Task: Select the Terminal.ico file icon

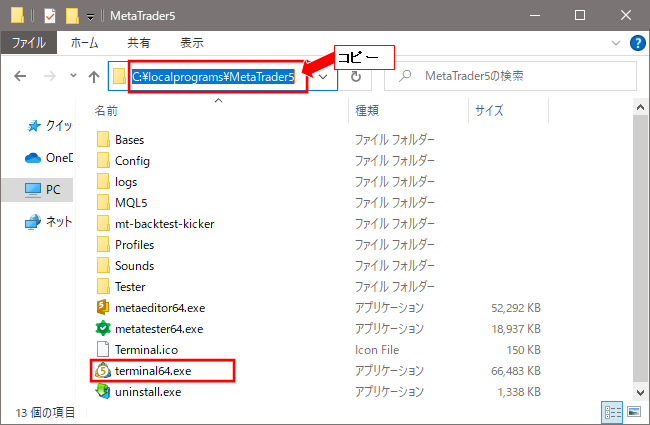Action: point(103,350)
